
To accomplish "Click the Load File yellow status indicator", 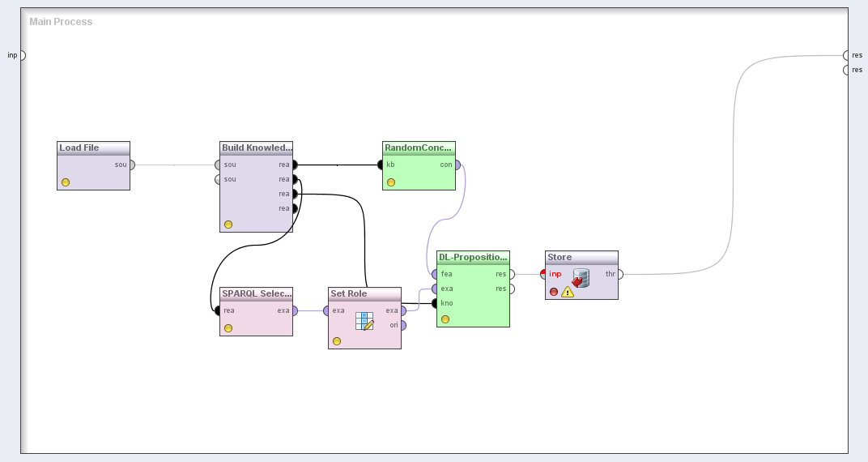I will point(66,182).
